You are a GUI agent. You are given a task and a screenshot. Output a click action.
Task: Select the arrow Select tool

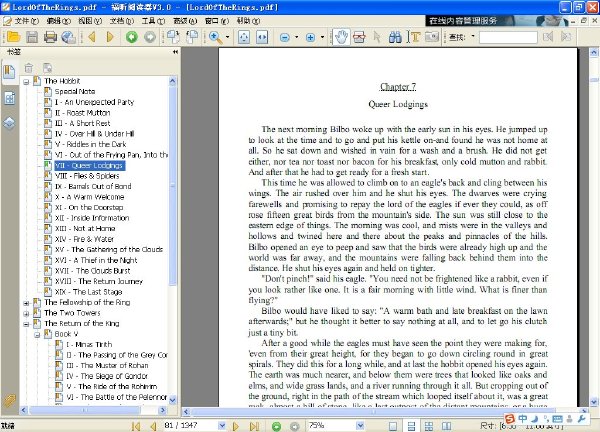[x=377, y=37]
